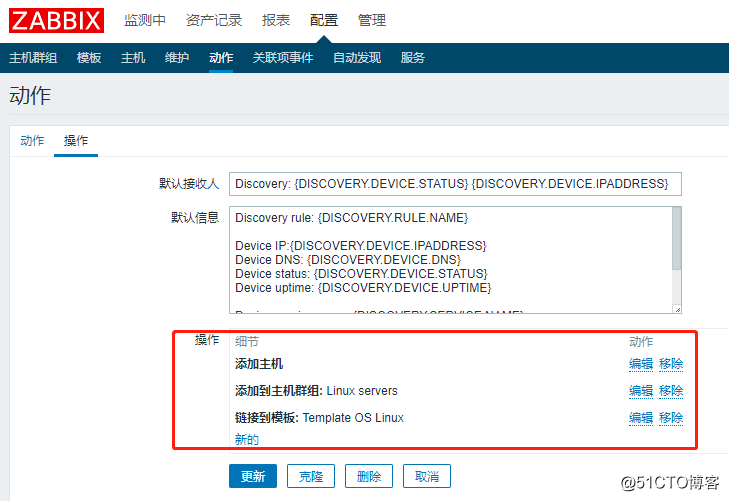Click the 默认信息 textarea scrollbar
729x501 pixels.
(x=676, y=239)
